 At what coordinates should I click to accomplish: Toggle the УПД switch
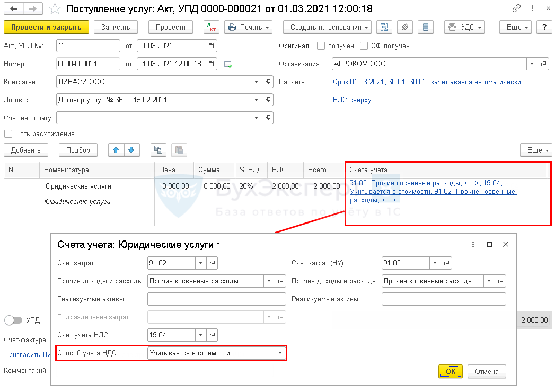pyautogui.click(x=12, y=320)
